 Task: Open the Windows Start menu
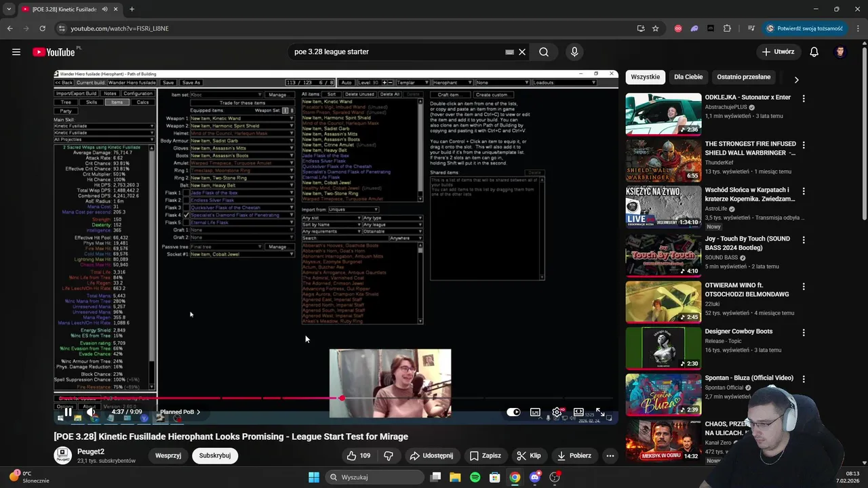click(x=313, y=477)
